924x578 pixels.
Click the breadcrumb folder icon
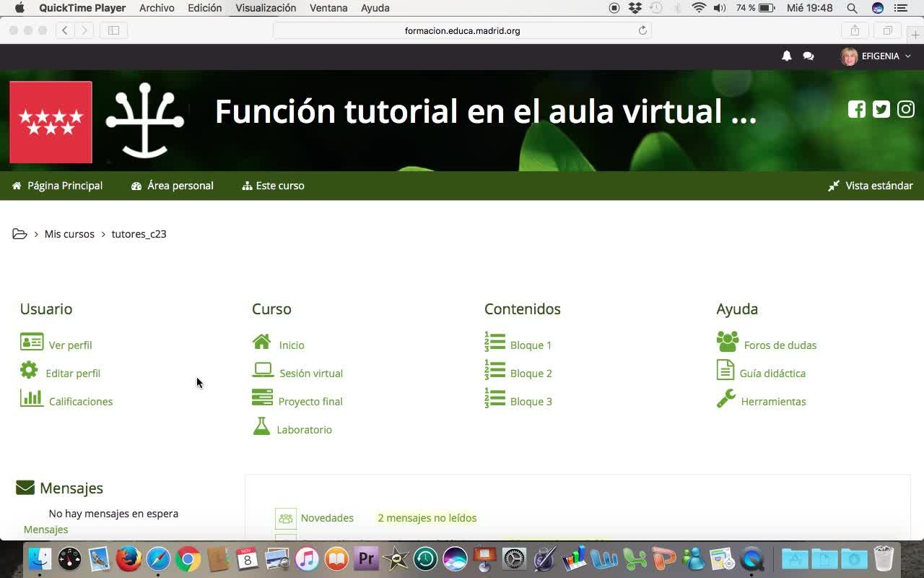(x=20, y=234)
